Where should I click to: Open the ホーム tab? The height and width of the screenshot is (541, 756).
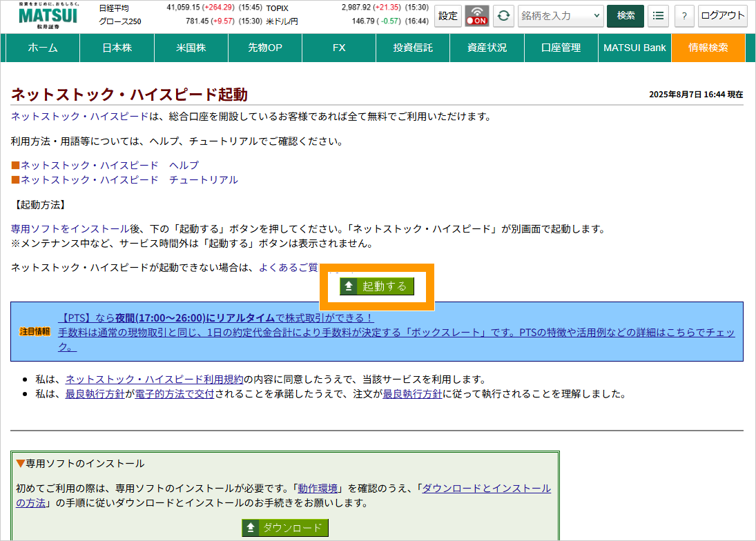[42, 48]
